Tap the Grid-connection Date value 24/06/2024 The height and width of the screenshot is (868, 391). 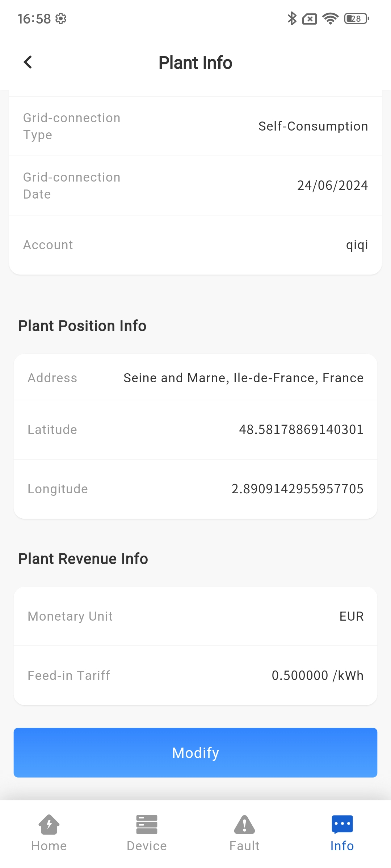[332, 186]
